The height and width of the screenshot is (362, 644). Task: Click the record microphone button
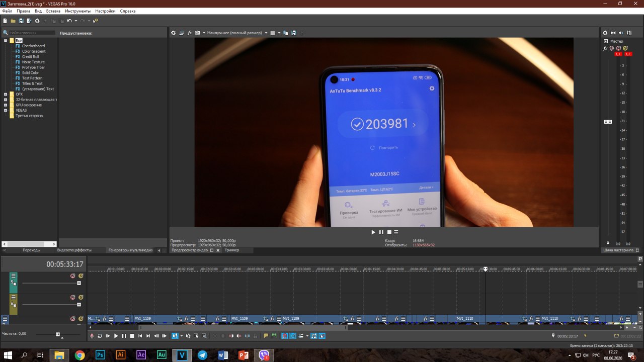pyautogui.click(x=92, y=336)
